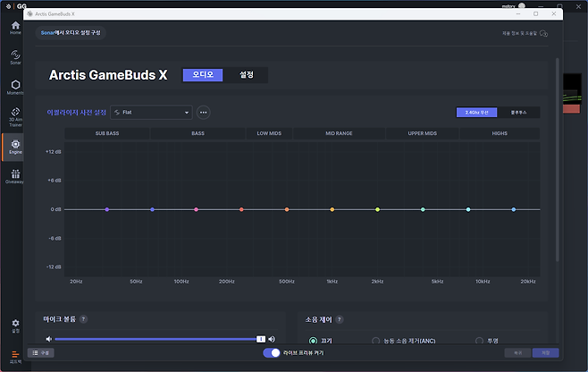
Task: Switch to the 오디오 tab
Action: tap(202, 75)
